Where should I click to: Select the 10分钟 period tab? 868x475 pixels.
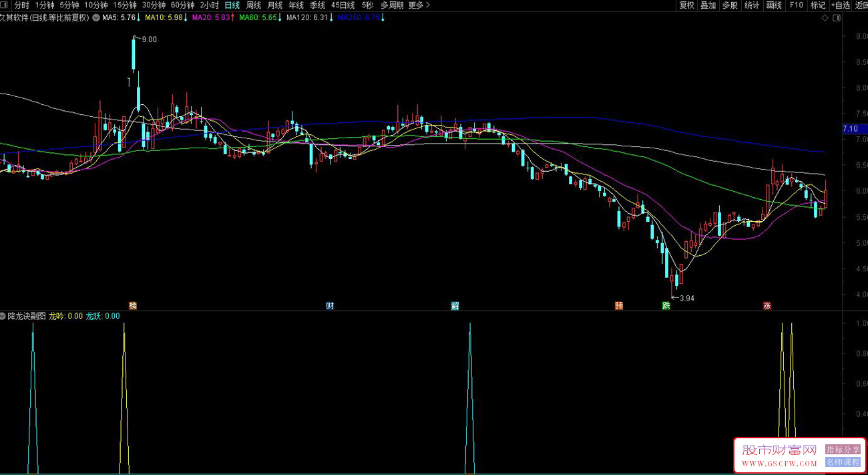pos(96,5)
